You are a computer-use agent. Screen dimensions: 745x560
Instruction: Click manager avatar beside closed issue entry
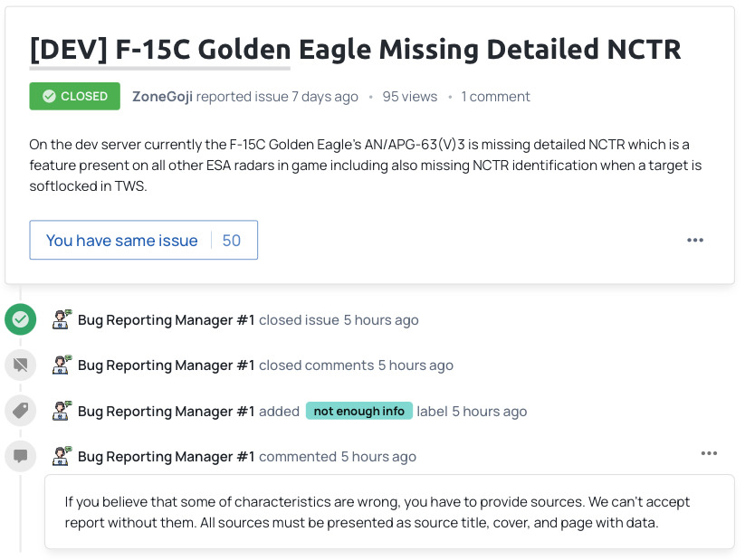point(62,318)
